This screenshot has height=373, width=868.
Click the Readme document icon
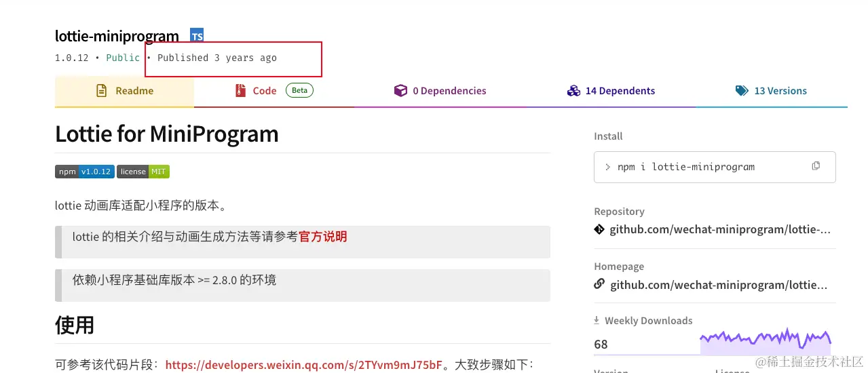(x=102, y=91)
